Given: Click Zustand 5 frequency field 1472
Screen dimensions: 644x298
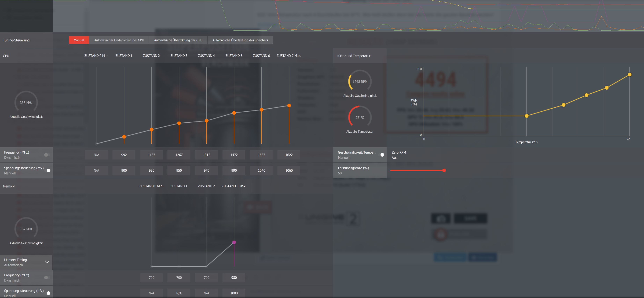Looking at the screenshot, I should [x=234, y=155].
